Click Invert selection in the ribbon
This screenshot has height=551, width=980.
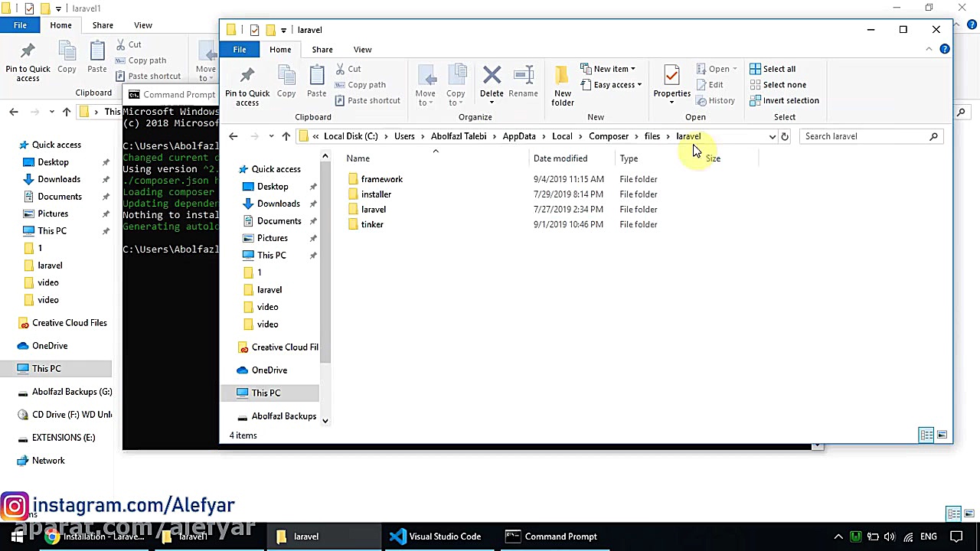[x=784, y=100]
